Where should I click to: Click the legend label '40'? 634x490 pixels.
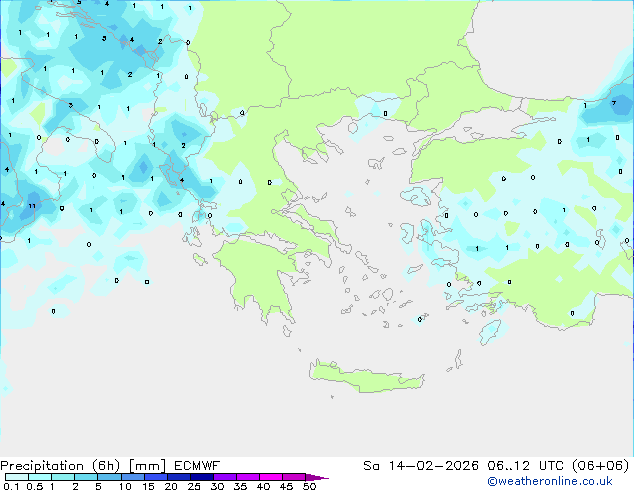(x=263, y=486)
